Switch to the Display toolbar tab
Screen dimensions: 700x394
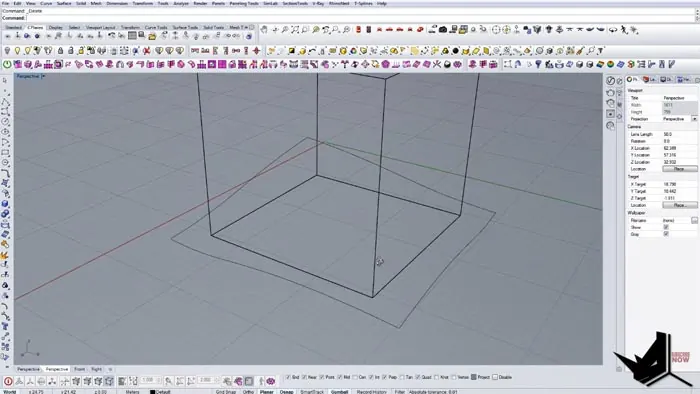click(x=56, y=27)
